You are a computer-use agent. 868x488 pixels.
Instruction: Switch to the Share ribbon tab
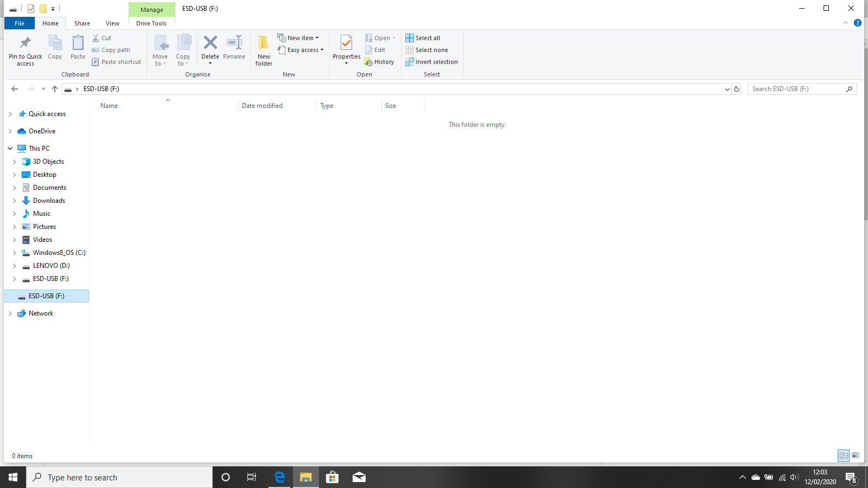82,23
